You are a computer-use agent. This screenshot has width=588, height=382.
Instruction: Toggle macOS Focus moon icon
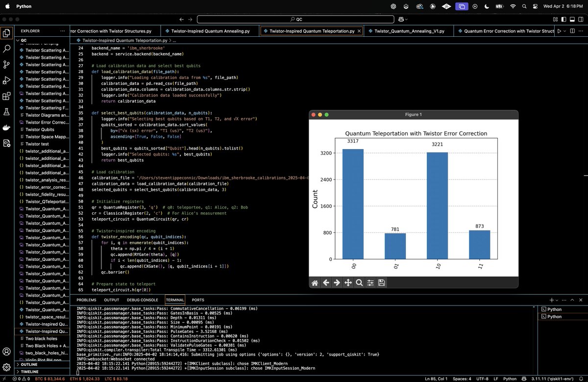tap(487, 6)
